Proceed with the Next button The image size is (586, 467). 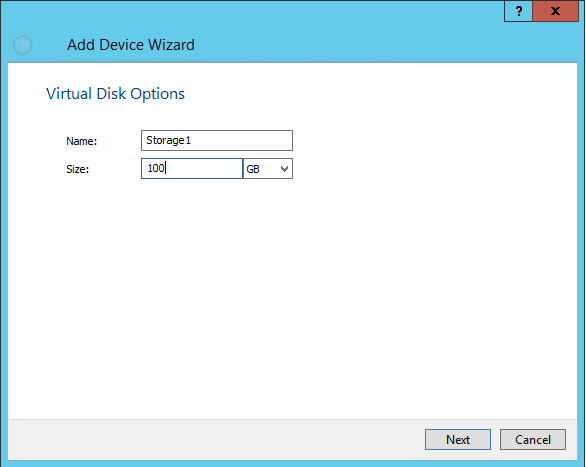[x=458, y=439]
